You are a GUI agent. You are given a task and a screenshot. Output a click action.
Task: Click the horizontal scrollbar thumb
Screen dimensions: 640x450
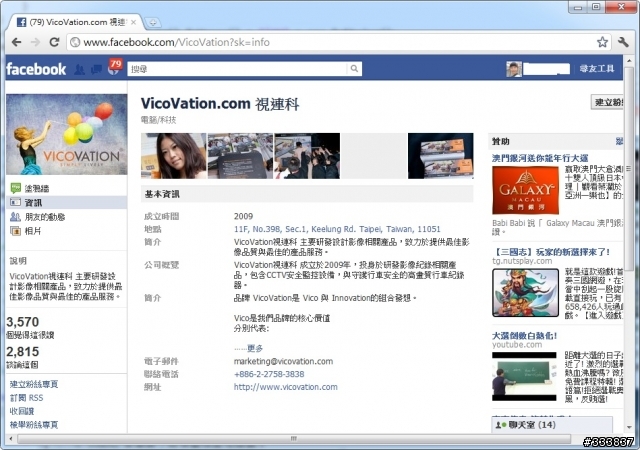pyautogui.click(x=294, y=439)
